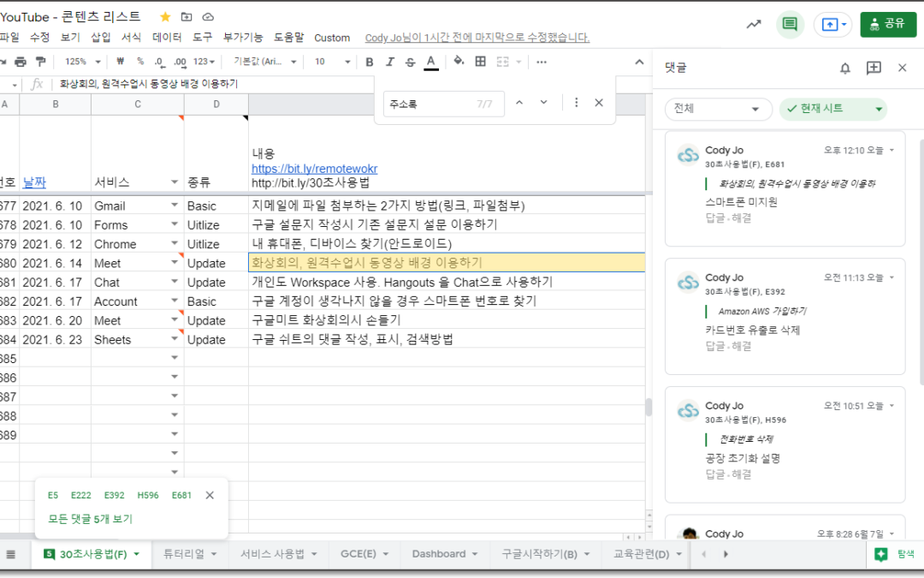The width and height of the screenshot is (924, 578).
Task: Close the comment cell popup
Action: point(210,496)
